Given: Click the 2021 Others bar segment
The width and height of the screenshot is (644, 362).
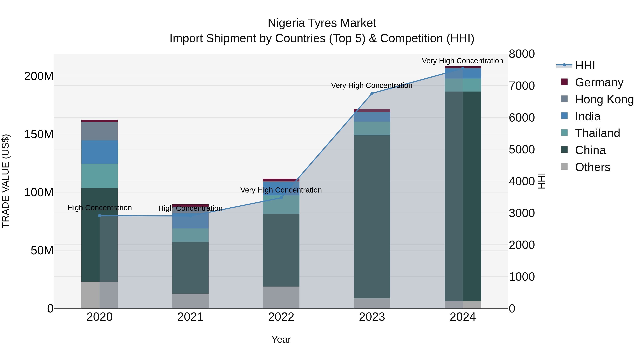Looking at the screenshot, I should [190, 301].
